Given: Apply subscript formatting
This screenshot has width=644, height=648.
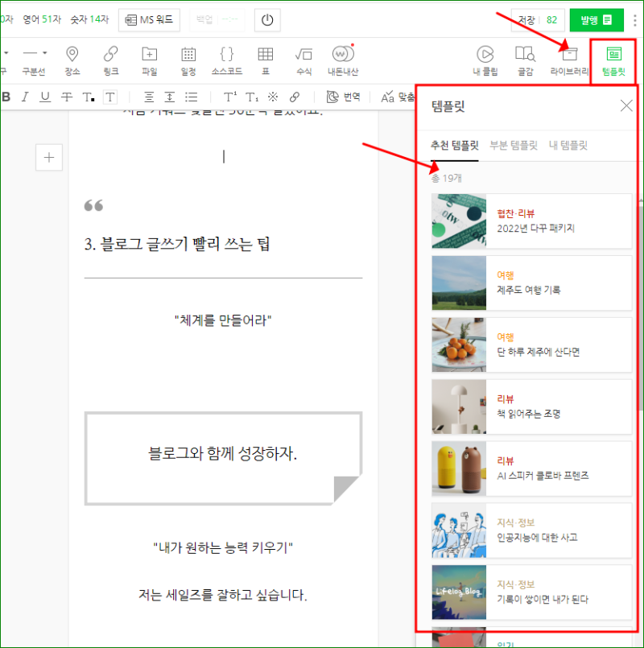Looking at the screenshot, I should (x=252, y=97).
